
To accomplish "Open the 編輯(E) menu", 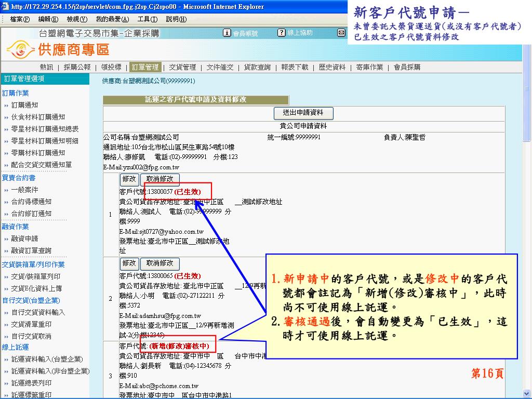I will 48,19.
